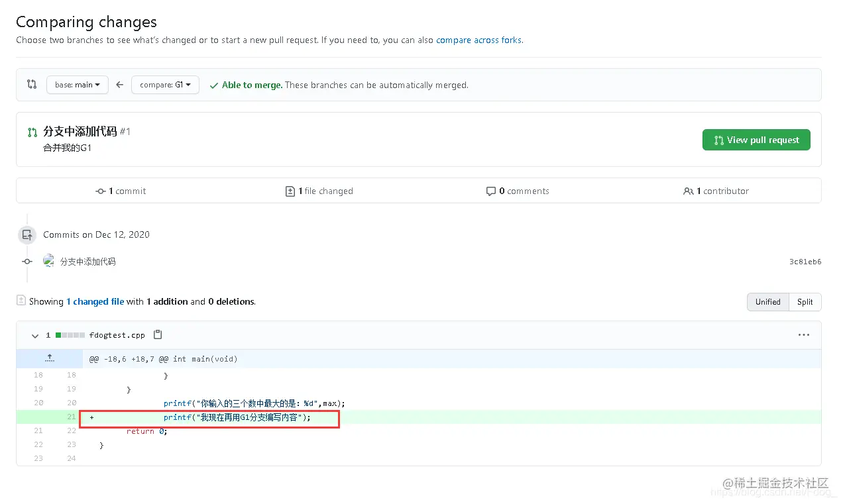Image resolution: width=843 pixels, height=504 pixels.
Task: Select the 1 commit tab
Action: [121, 191]
